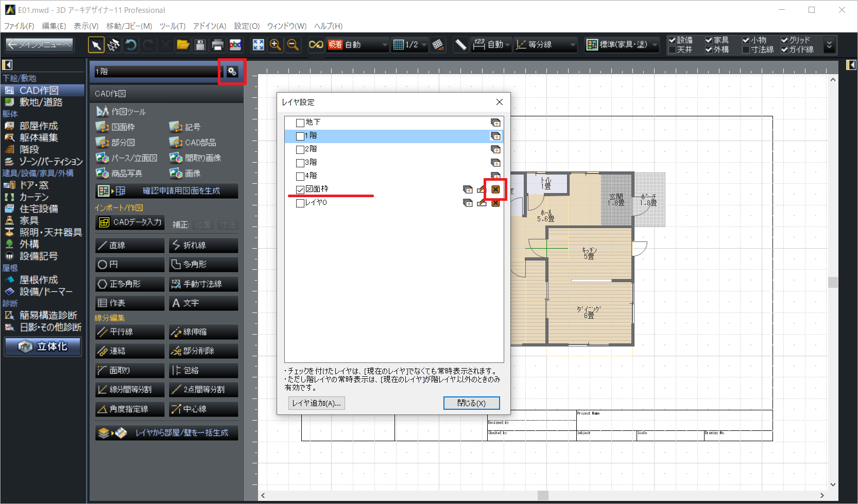
Task: Click the undo arrow in the toolbar
Action: [x=131, y=45]
